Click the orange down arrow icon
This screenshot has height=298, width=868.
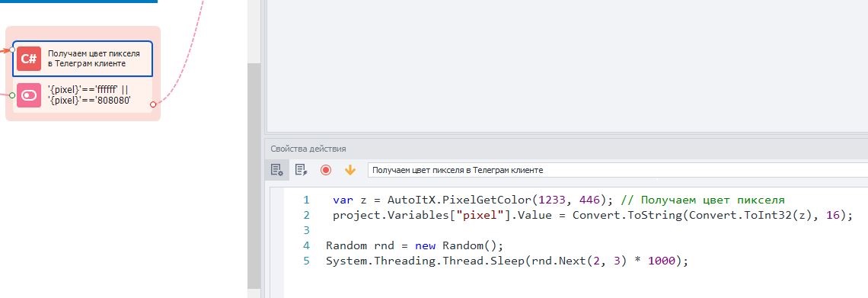349,170
